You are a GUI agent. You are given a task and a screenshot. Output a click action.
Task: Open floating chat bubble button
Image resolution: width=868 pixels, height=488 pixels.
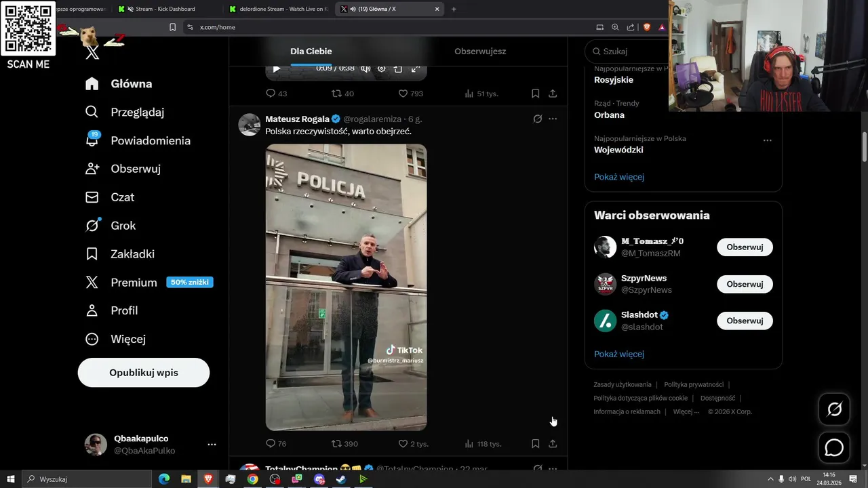tap(834, 448)
